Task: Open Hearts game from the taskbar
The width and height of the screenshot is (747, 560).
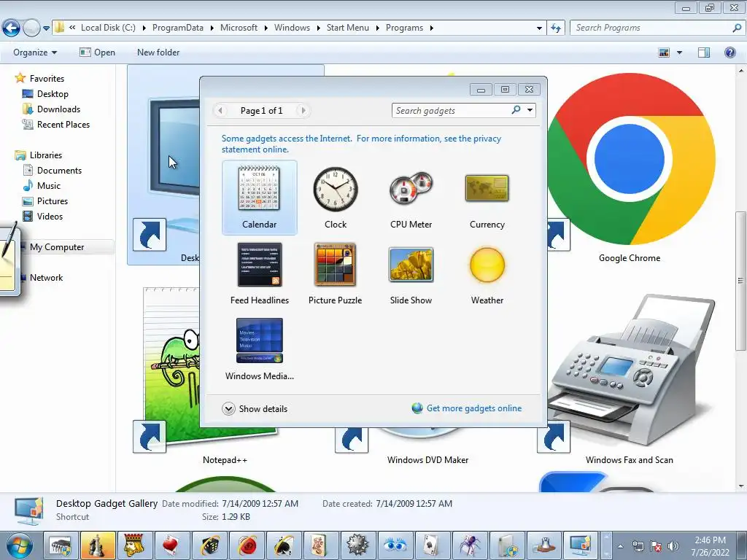Action: [172, 545]
